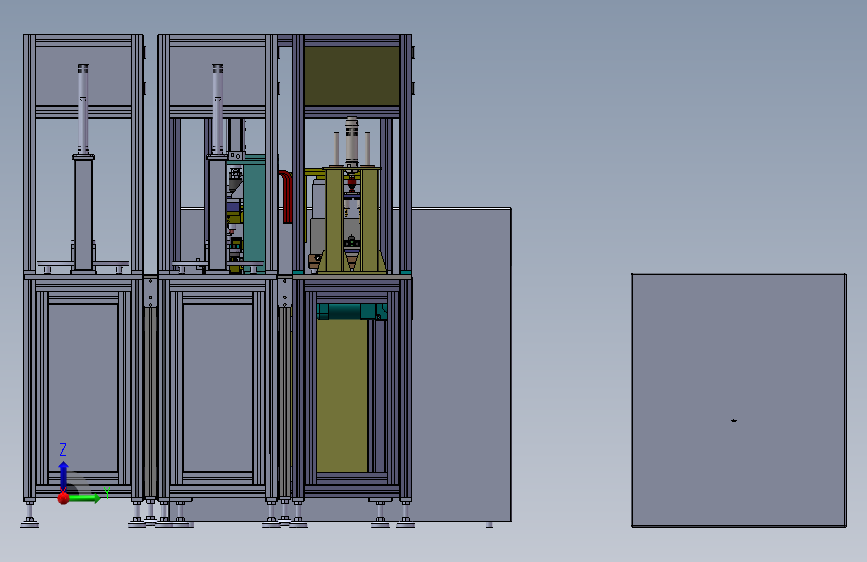Screen dimensions: 867x562
Task: Select the red bent pipe between frames
Action: 286,196
